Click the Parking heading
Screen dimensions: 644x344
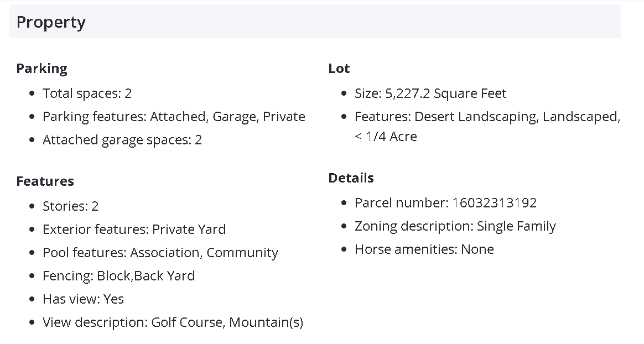coord(41,69)
